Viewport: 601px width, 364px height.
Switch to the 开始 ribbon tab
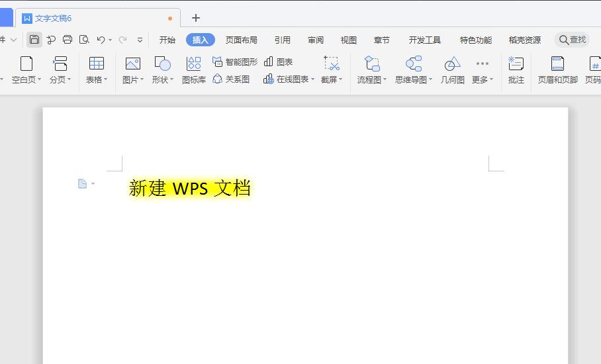point(167,40)
